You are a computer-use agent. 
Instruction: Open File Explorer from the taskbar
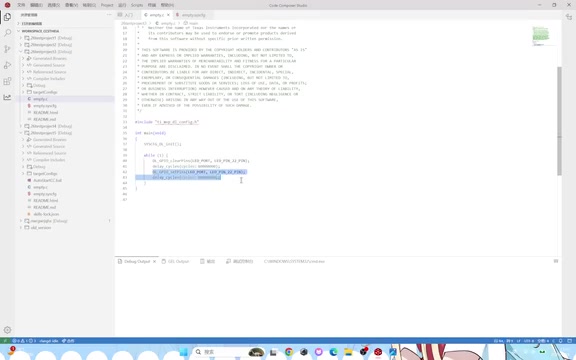pyautogui.click(x=348, y=352)
